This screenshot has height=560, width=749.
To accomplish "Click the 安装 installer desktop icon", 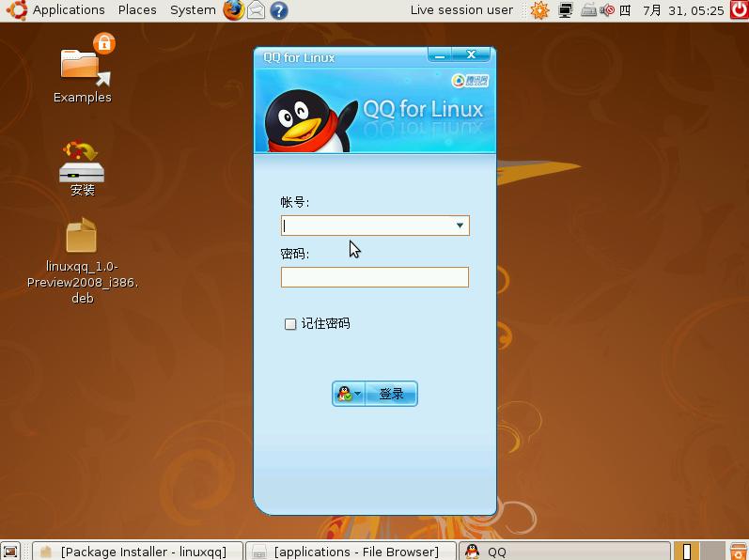I will [x=82, y=165].
